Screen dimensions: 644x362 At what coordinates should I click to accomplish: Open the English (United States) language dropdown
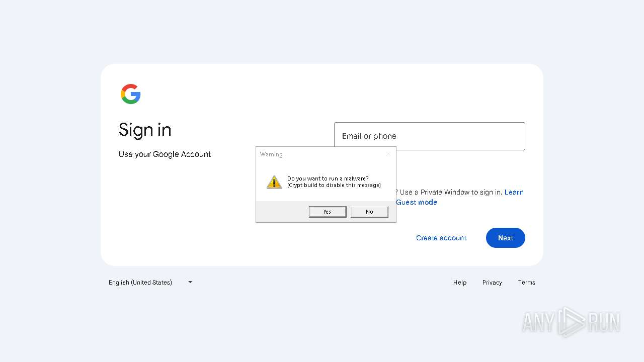(150, 282)
